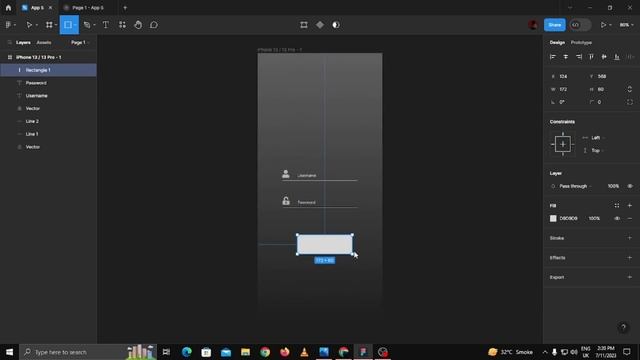Toggle layer visibility eye in Layer section
640x360 pixels.
(630, 186)
